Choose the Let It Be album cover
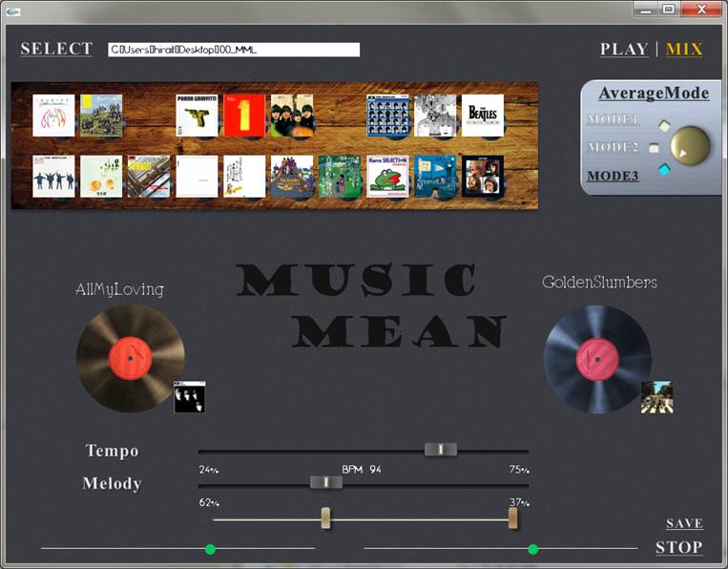This screenshot has width=728, height=569. 483,177
